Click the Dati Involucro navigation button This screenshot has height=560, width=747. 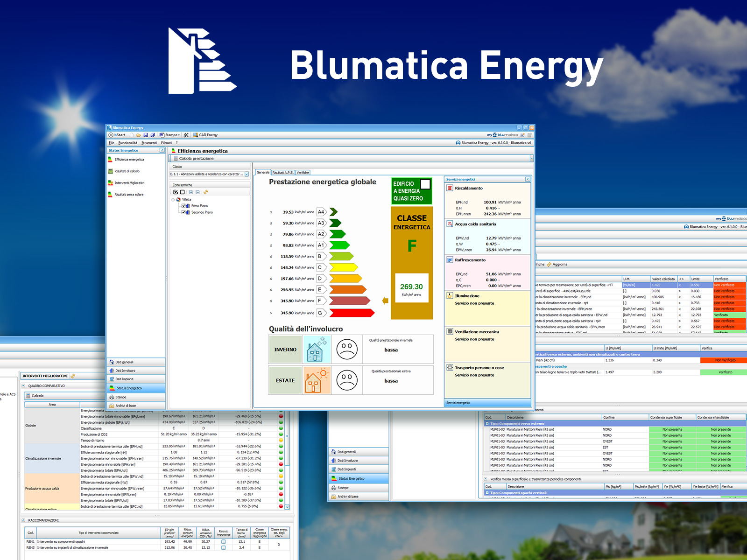pos(125,371)
